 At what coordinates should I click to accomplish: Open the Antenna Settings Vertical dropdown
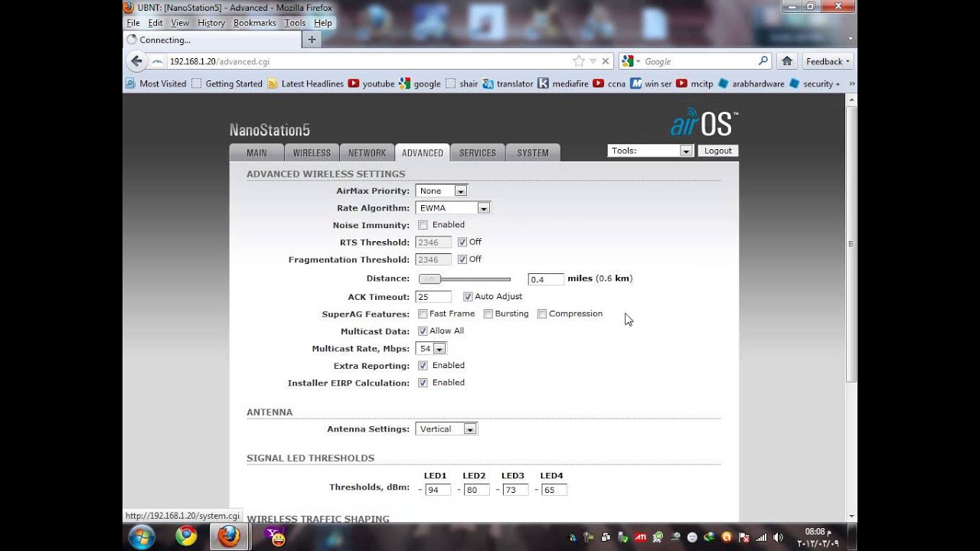[446, 429]
